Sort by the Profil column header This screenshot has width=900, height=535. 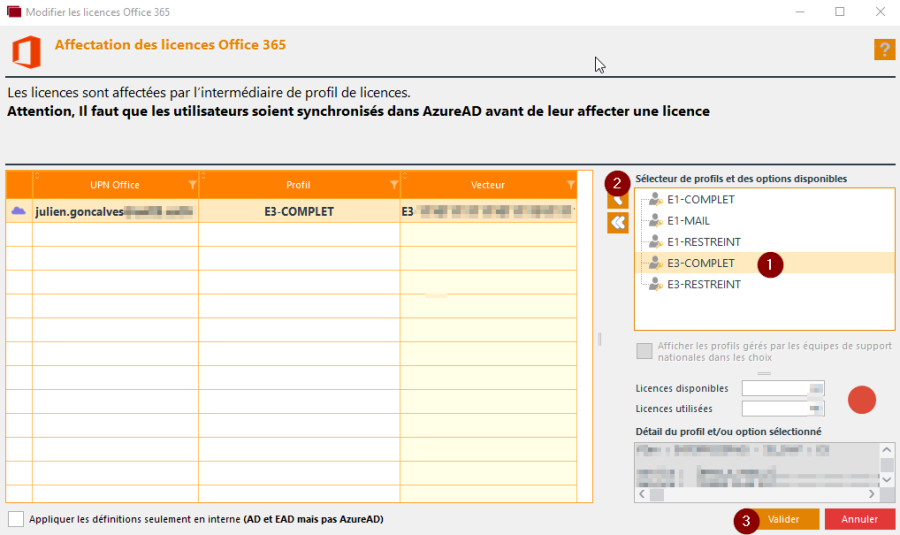point(298,185)
